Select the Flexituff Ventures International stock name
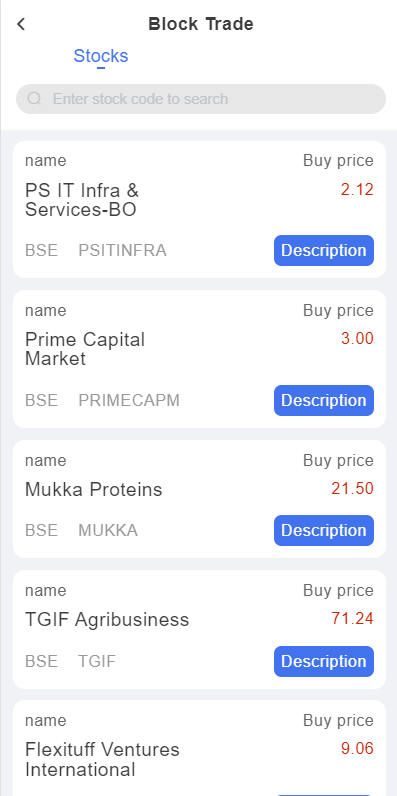 click(x=102, y=759)
